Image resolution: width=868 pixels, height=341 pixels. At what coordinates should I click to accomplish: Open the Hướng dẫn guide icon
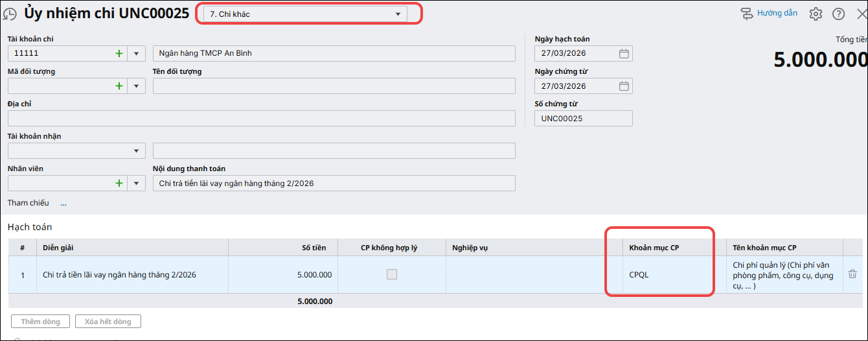pos(747,14)
